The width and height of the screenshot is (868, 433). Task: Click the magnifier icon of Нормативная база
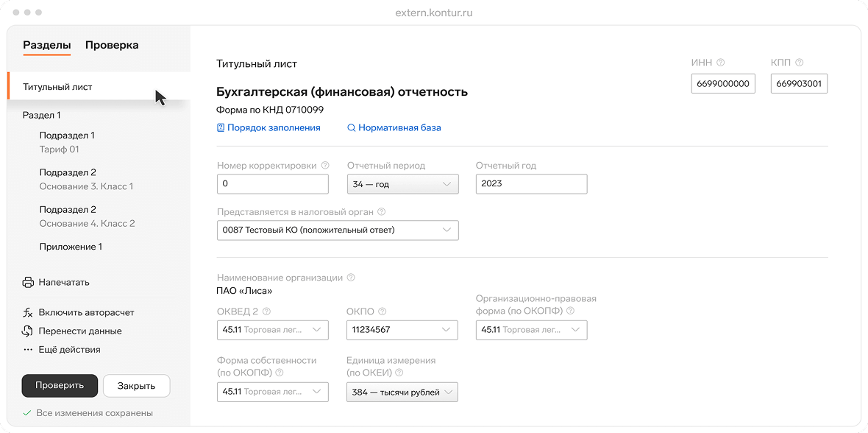(x=351, y=127)
